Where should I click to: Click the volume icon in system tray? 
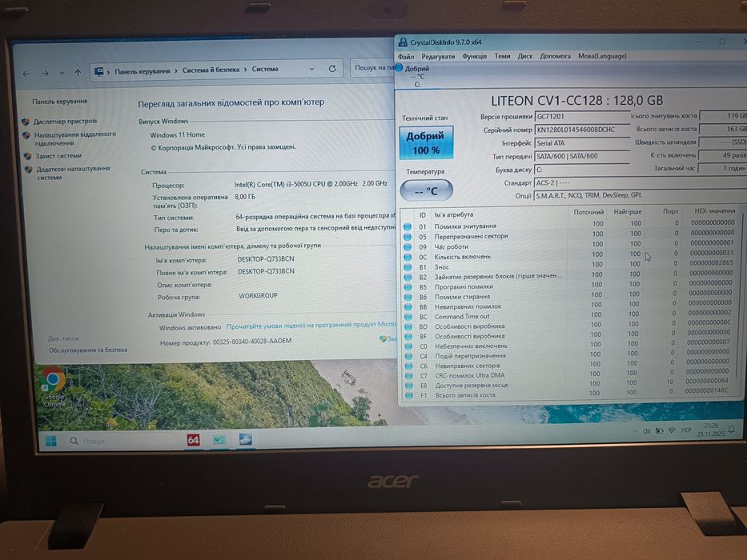pos(646,431)
